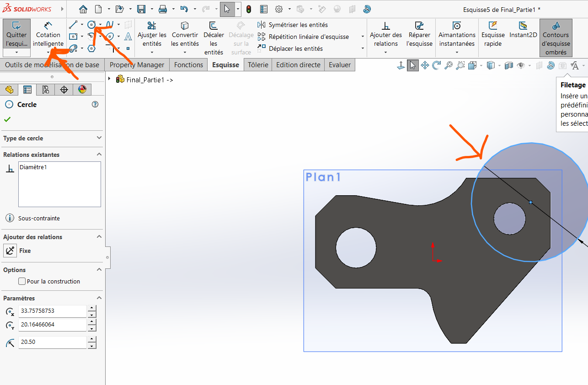This screenshot has width=588, height=385.
Task: Switch to the Fonctions tab
Action: click(188, 65)
